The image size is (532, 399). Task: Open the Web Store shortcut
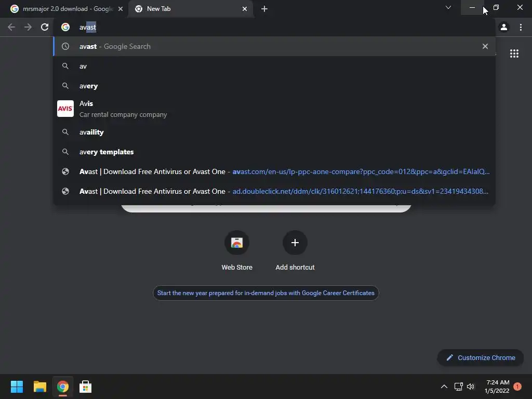tap(237, 250)
